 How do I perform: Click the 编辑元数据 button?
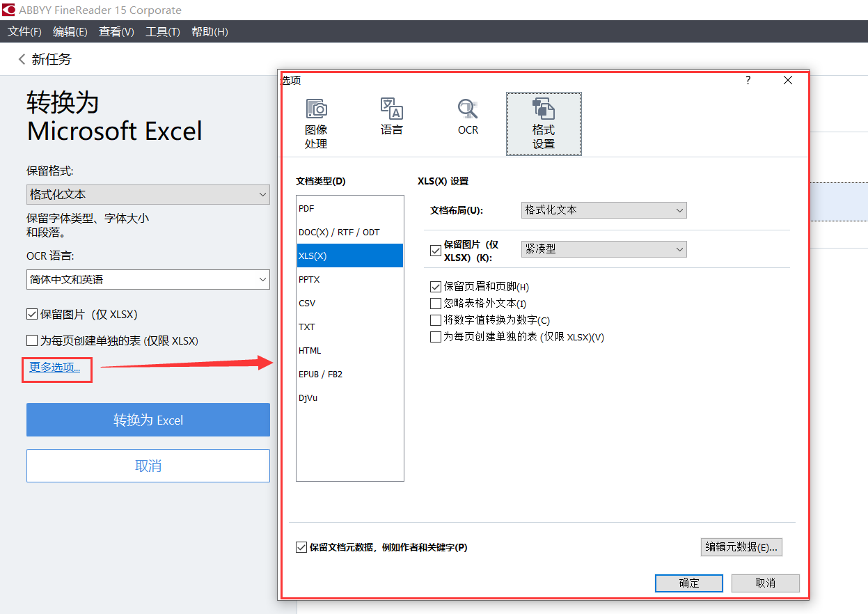[x=741, y=547]
